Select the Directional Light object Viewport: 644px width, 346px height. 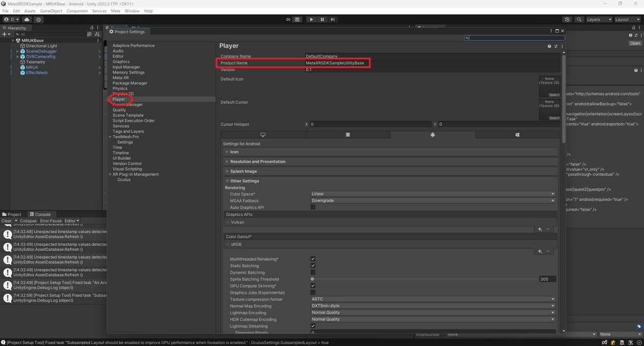pyautogui.click(x=41, y=46)
